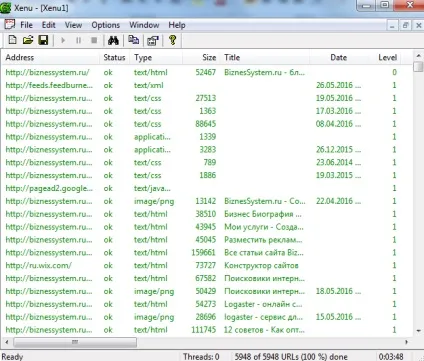The height and width of the screenshot is (361, 424).
Task: Sort by the Size column header
Action: (201, 57)
